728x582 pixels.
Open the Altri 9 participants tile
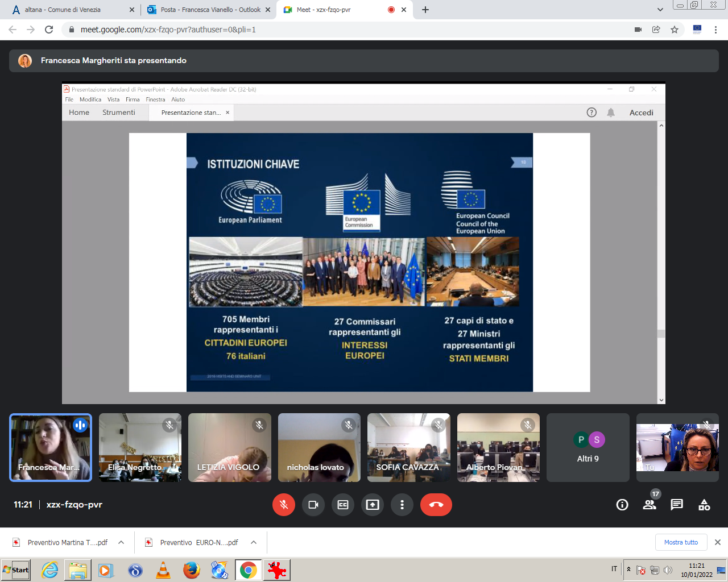588,448
